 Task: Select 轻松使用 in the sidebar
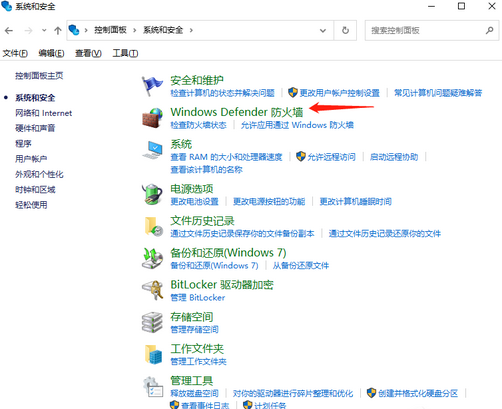point(31,205)
